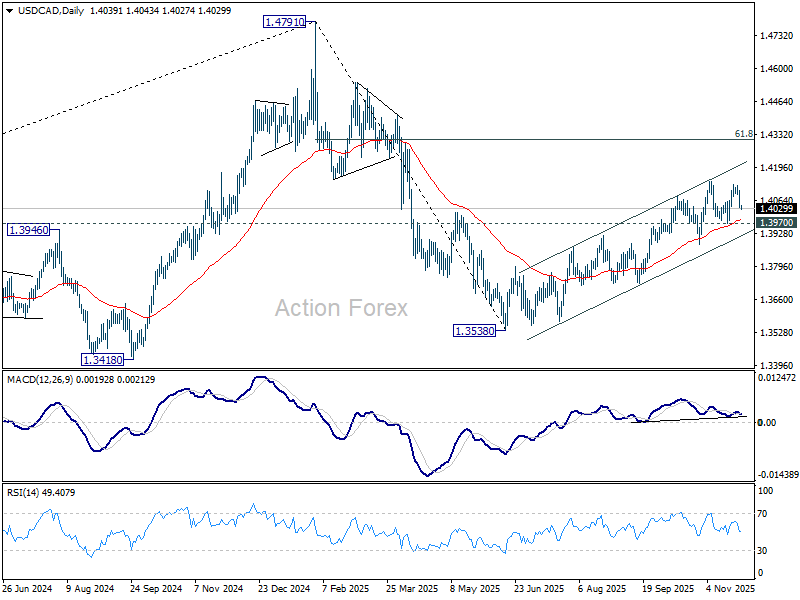The image size is (800, 600).
Task: Click the 7 Nov 2024 date label
Action: tap(219, 588)
